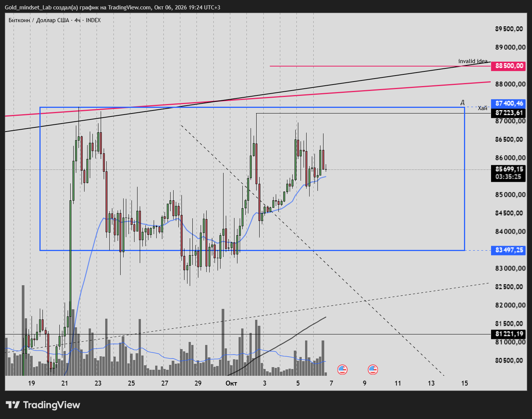
Task: Click date 15 on the time axis
Action: [x=465, y=383]
